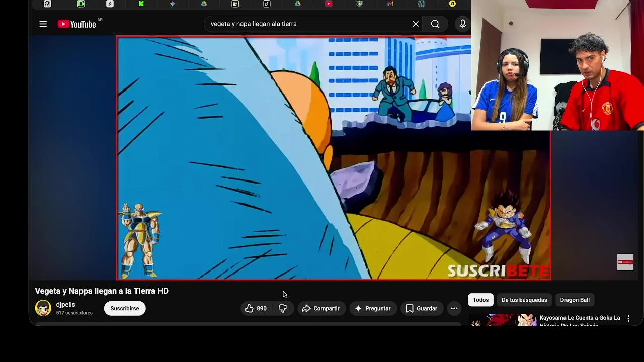Click the Kayosama video thumbnail
Viewport: 644px width, 362px height.
pyautogui.click(x=503, y=320)
